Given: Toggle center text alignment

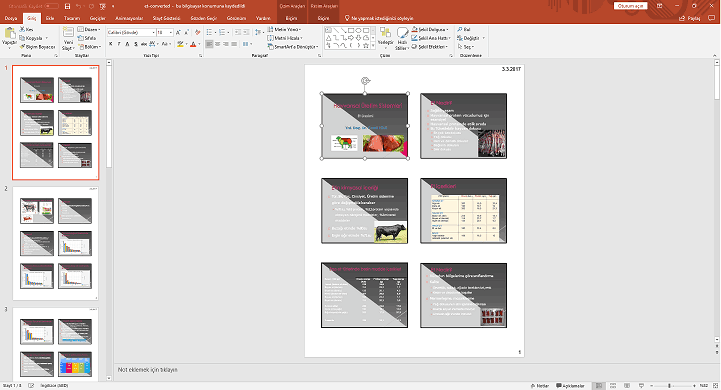Looking at the screenshot, I should coord(217,44).
